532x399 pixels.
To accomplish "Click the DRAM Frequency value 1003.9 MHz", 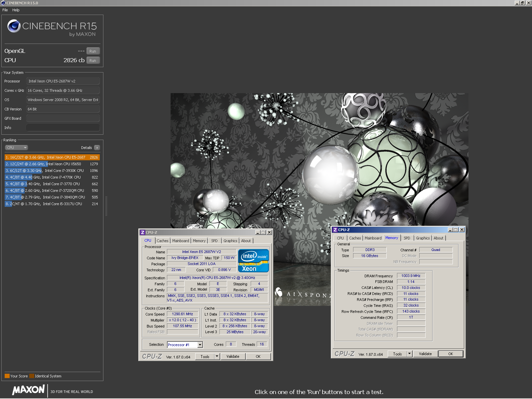I will [411, 276].
